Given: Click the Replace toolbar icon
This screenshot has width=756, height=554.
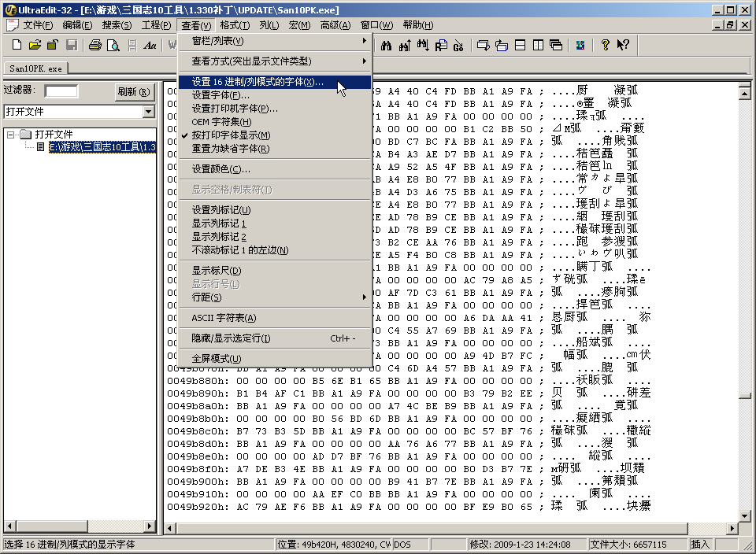Looking at the screenshot, I should (441, 46).
